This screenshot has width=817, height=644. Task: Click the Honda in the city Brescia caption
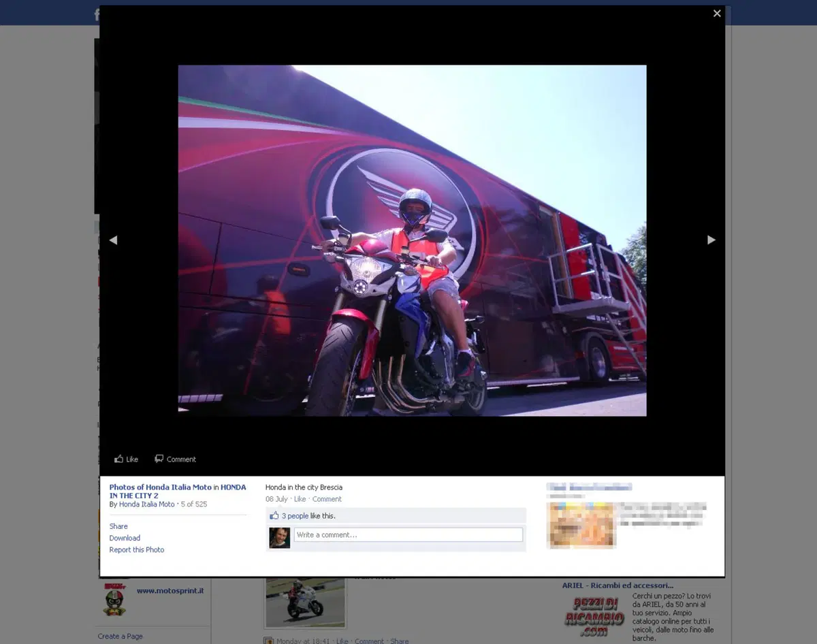(304, 487)
